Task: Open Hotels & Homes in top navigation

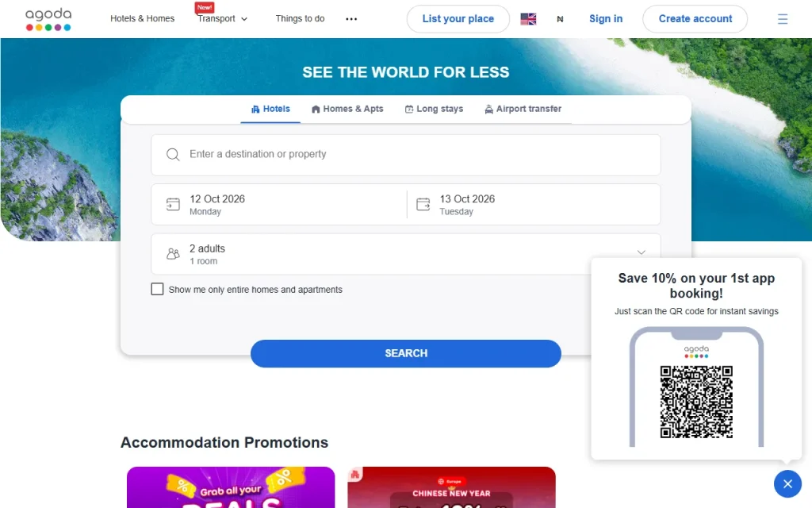Action: (143, 19)
